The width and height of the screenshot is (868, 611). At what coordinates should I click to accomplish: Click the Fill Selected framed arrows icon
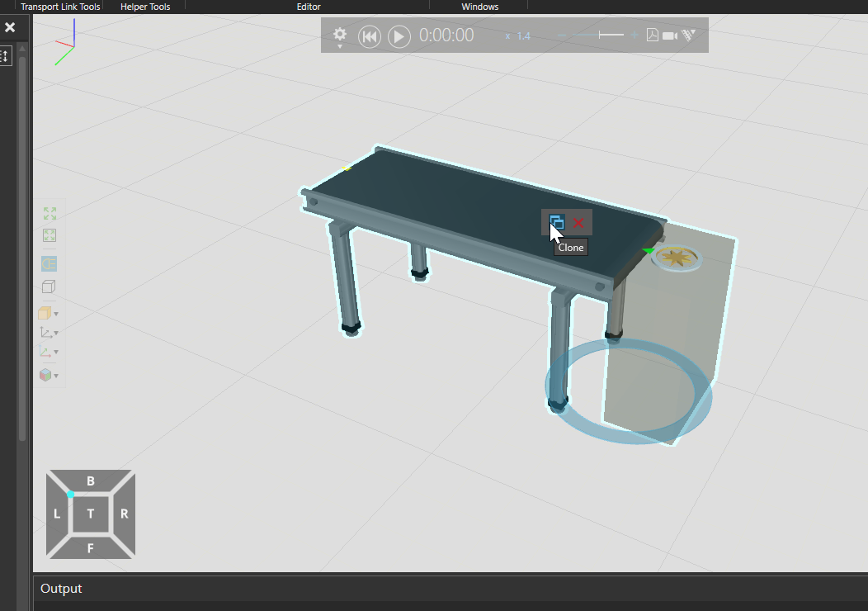(50, 236)
